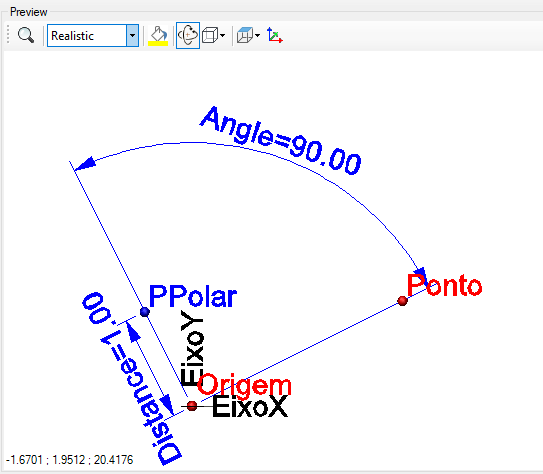The height and width of the screenshot is (474, 543).
Task: Click the EixoX axis label
Action: click(250, 406)
